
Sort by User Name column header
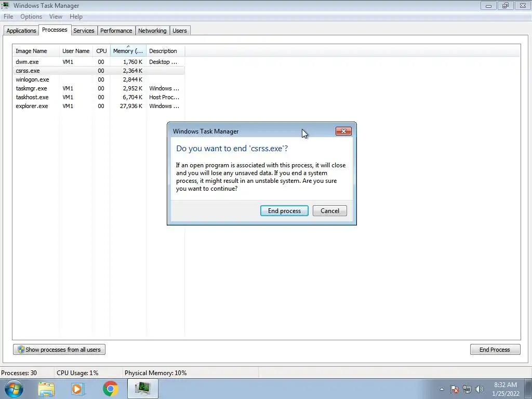[76, 51]
